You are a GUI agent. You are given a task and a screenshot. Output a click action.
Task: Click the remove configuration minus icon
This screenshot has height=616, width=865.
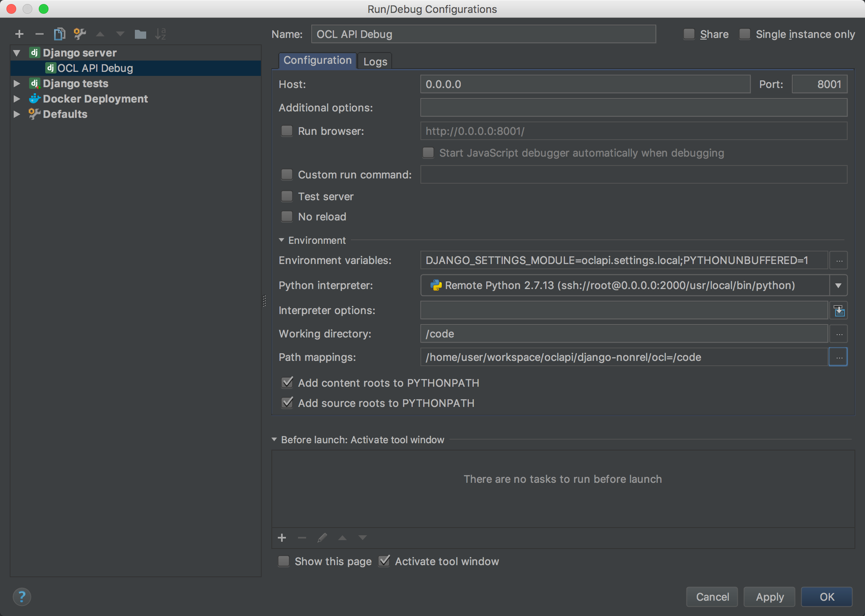[39, 34]
